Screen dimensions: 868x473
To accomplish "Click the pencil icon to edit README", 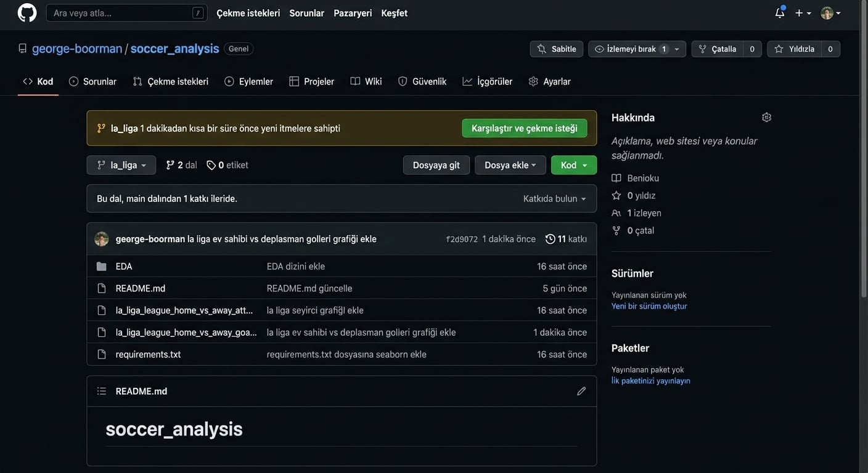I will pyautogui.click(x=581, y=391).
